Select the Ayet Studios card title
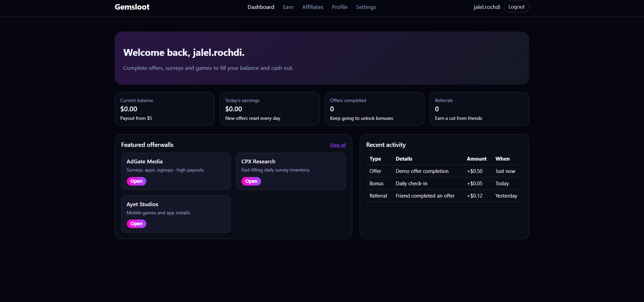This screenshot has height=302, width=644. pos(143,204)
